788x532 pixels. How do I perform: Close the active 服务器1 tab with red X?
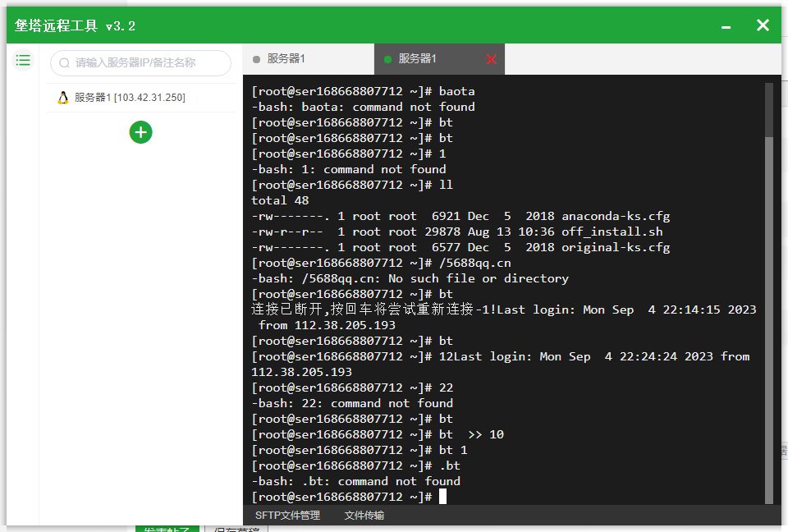(x=492, y=59)
